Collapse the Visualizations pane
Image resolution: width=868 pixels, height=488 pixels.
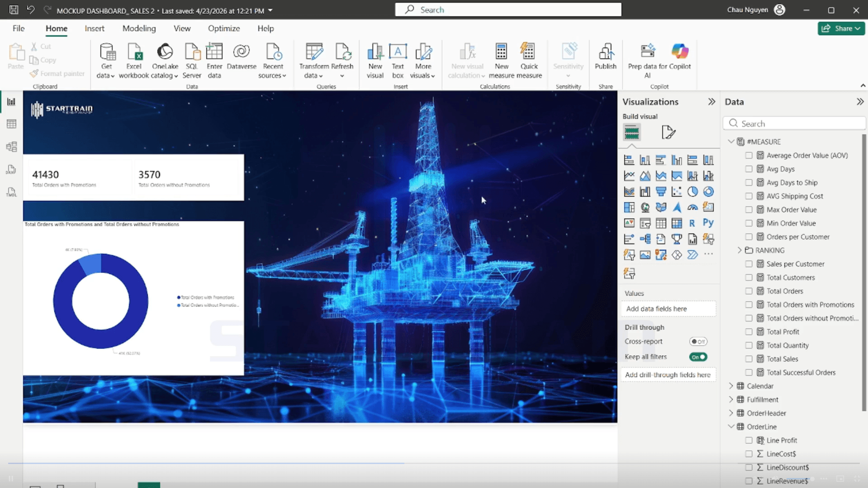click(x=711, y=102)
